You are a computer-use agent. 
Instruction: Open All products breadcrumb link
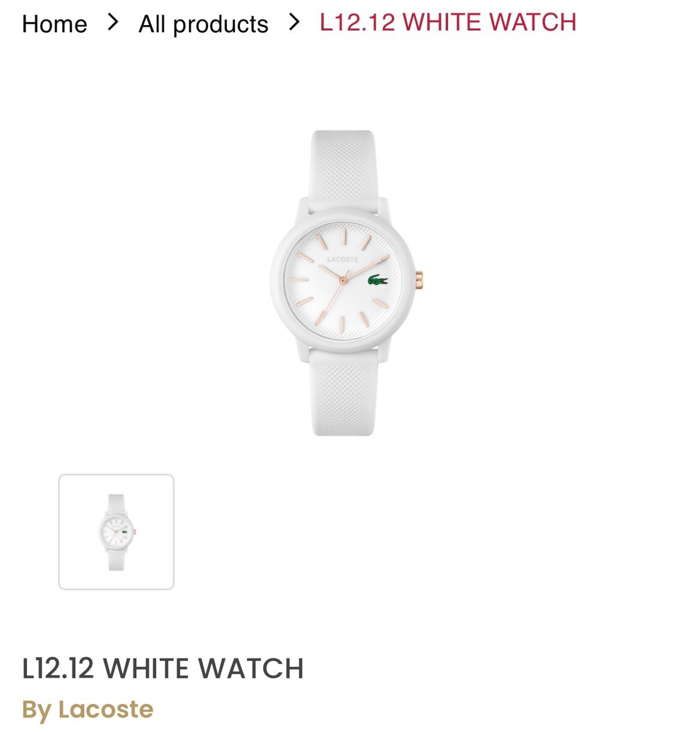203,24
